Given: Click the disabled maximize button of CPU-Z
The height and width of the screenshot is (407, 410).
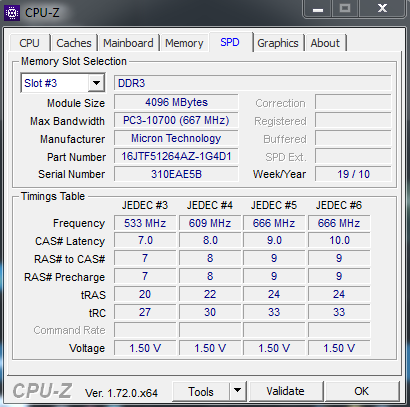Looking at the screenshot, I should (345, 9).
